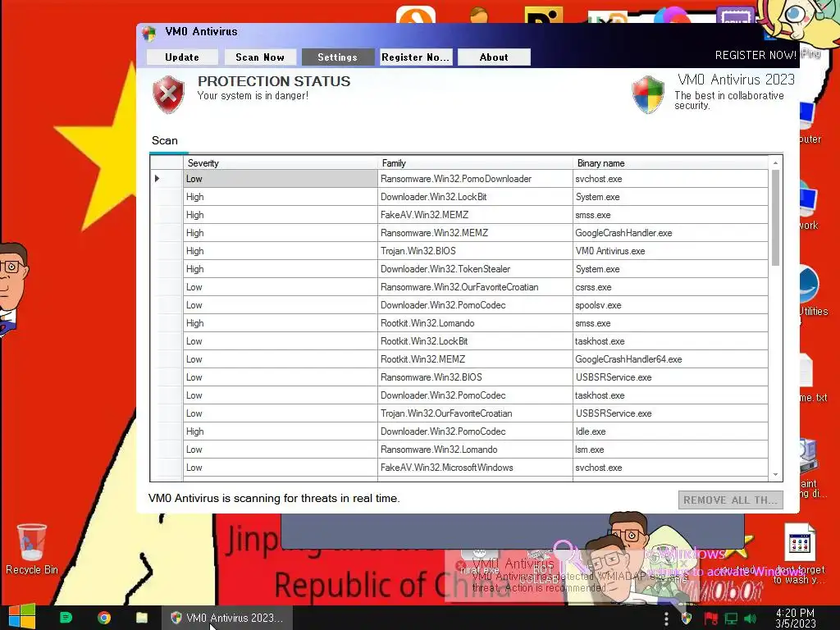Select the Trojan.Win32.OurFavoriteCroatian cell

(475, 413)
